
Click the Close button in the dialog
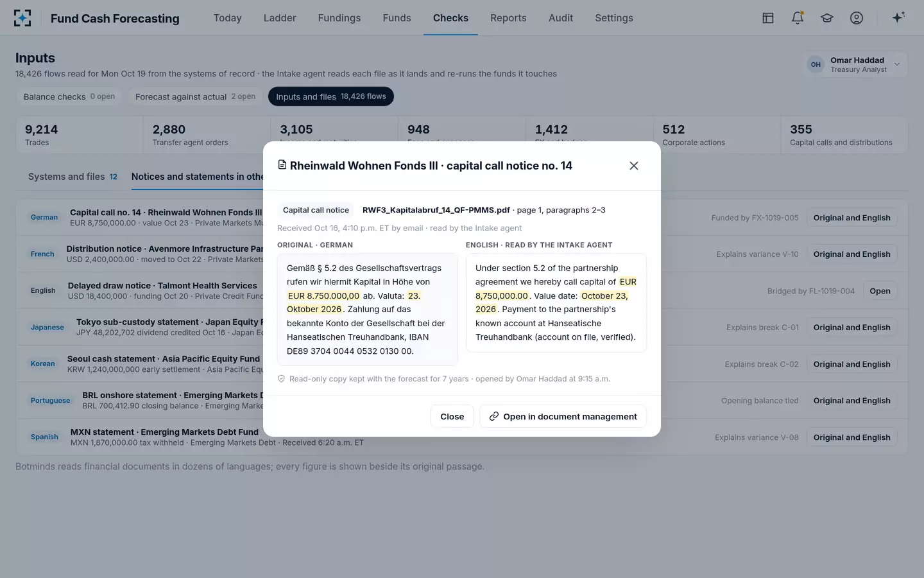tap(452, 417)
